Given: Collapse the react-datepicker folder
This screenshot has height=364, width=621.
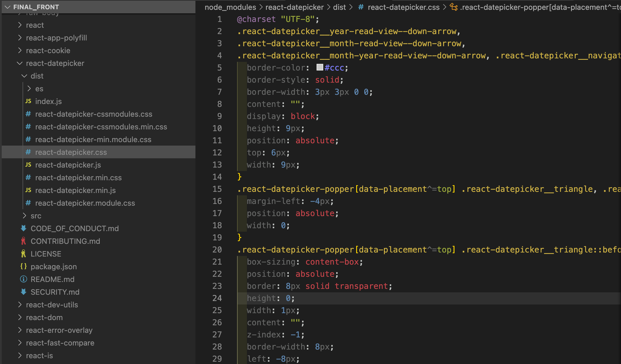Looking at the screenshot, I should click(20, 63).
